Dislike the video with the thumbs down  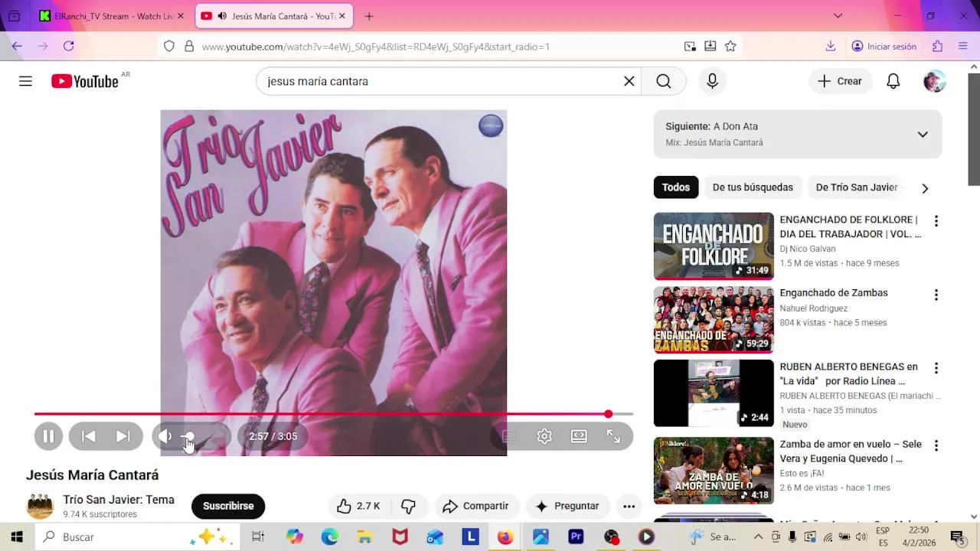point(409,506)
